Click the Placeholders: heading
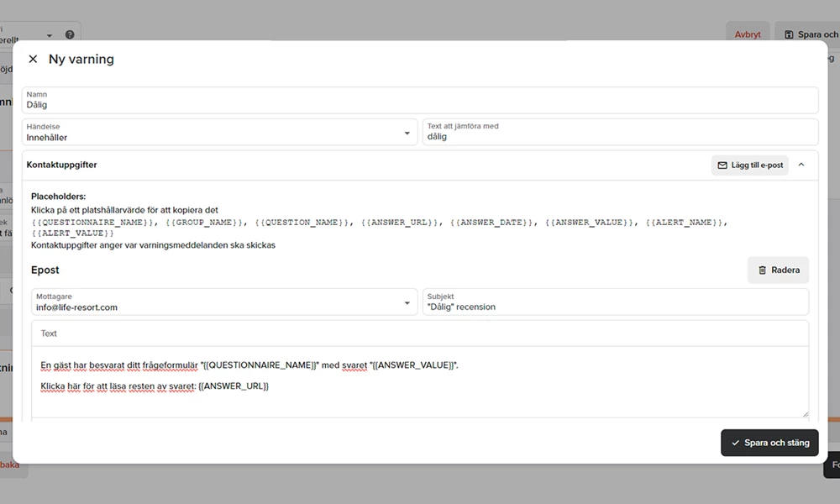The width and height of the screenshot is (840, 504). 59,197
